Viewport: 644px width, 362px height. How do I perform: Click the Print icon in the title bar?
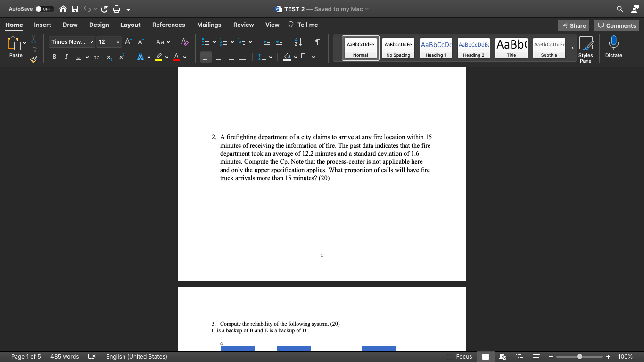116,8
